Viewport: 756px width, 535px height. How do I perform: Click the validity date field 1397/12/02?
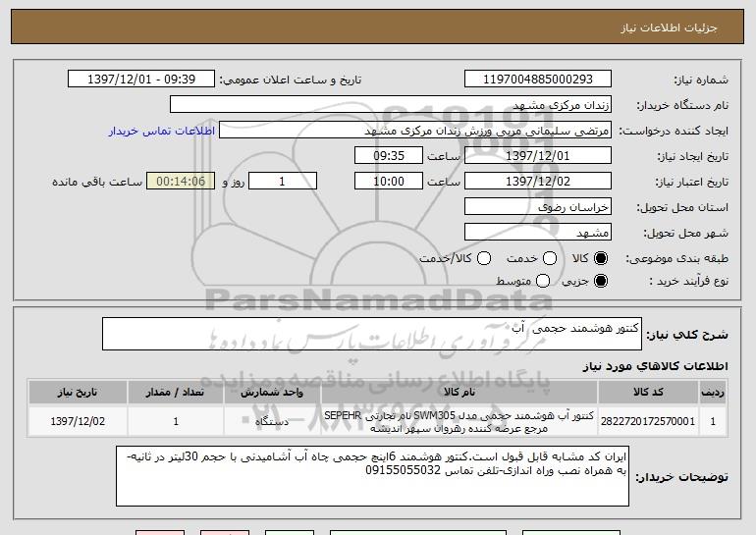coord(538,182)
